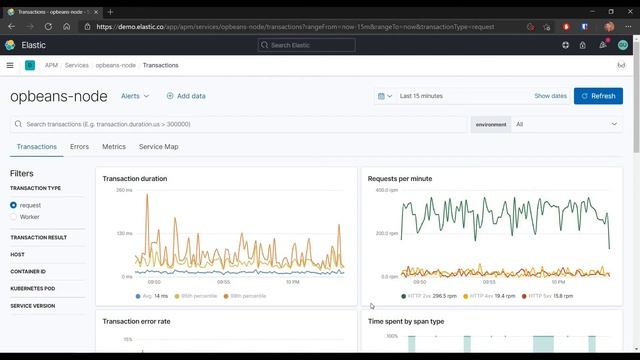The height and width of the screenshot is (360, 640).
Task: Switch to the Transactions tab
Action: 37,147
